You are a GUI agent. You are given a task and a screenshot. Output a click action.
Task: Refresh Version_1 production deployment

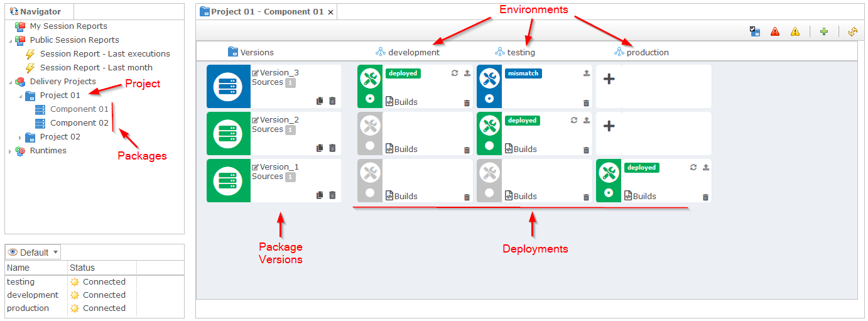[693, 167]
